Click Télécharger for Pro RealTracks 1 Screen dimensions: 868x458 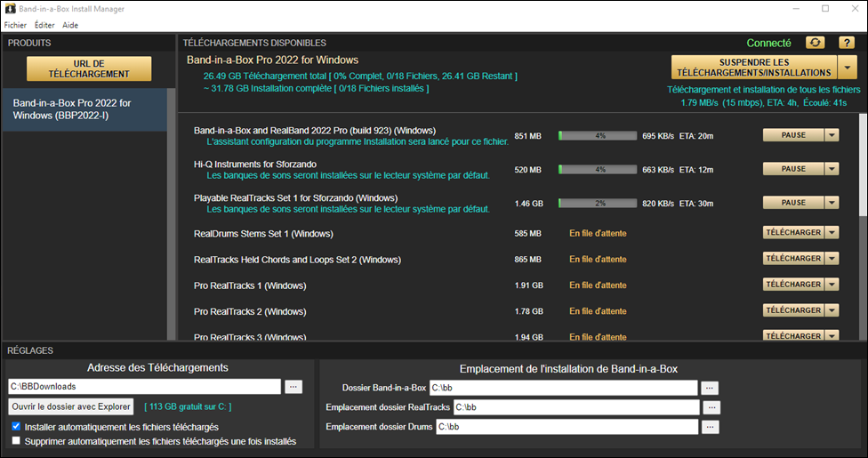[793, 285]
